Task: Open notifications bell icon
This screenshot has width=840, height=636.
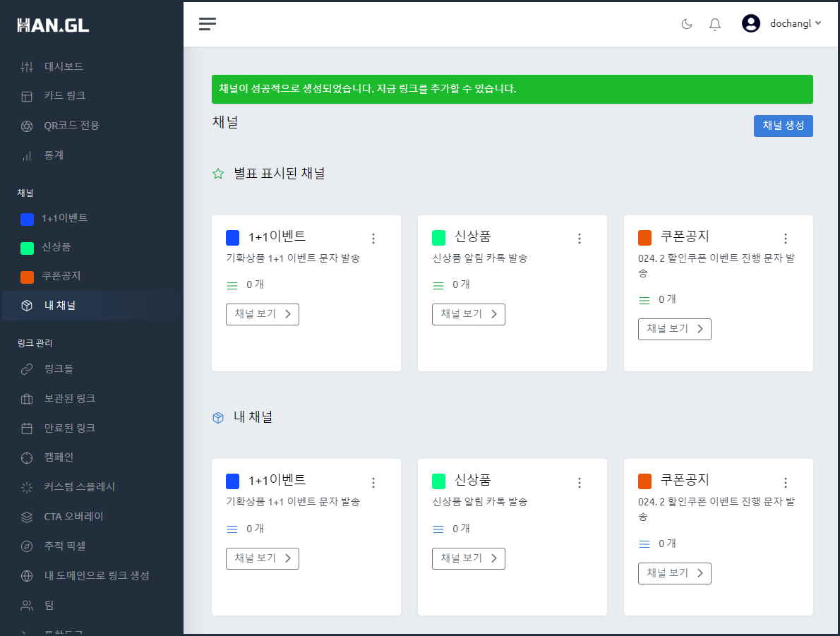Action: coord(714,24)
